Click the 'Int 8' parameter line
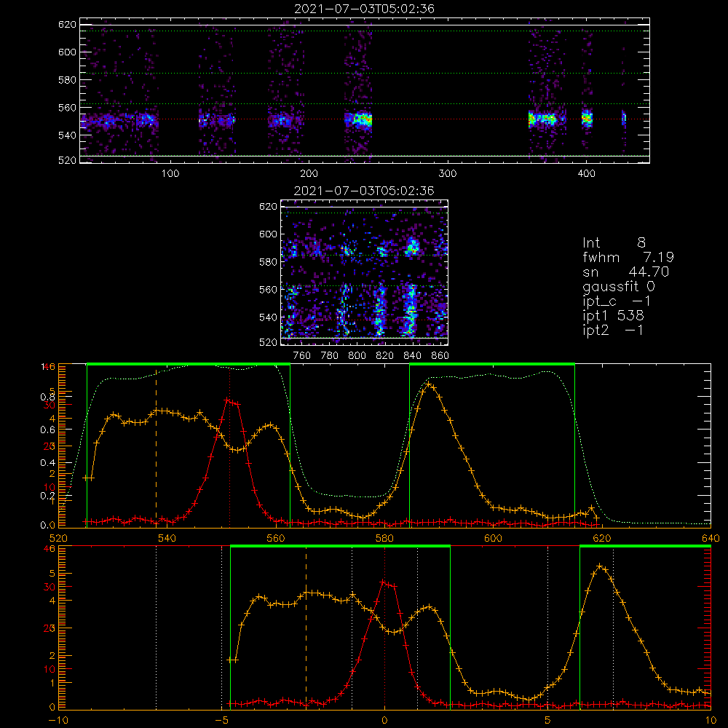 pyautogui.click(x=614, y=242)
